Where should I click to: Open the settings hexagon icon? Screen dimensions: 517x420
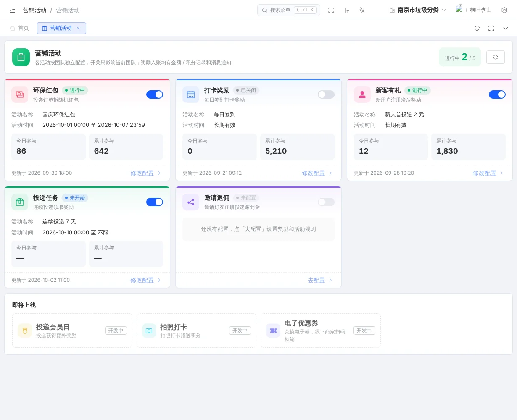tap(504, 10)
